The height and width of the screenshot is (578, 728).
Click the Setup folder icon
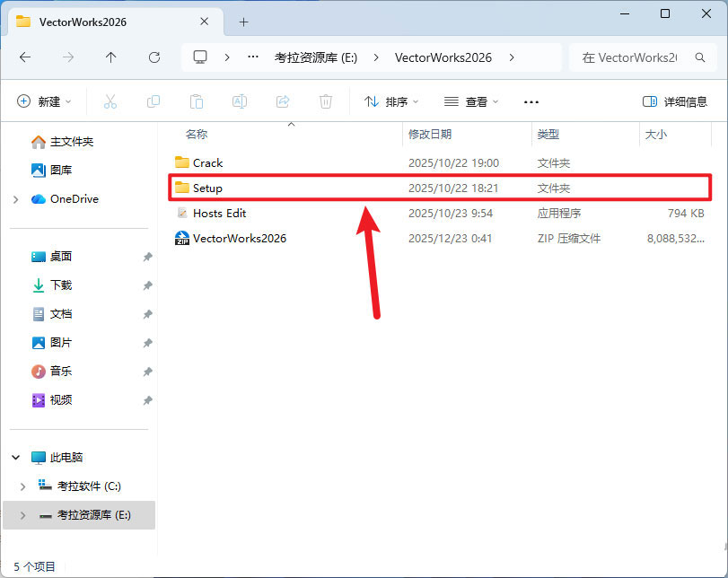pyautogui.click(x=182, y=188)
